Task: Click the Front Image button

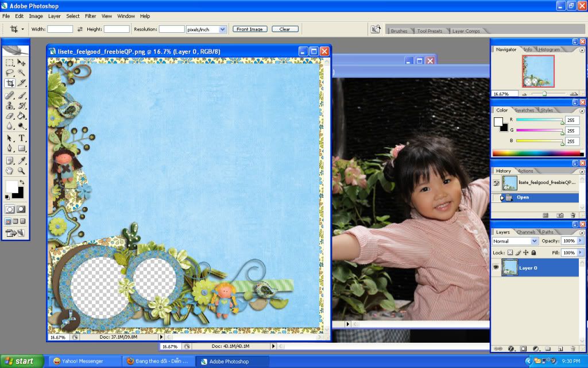Action: [x=250, y=29]
